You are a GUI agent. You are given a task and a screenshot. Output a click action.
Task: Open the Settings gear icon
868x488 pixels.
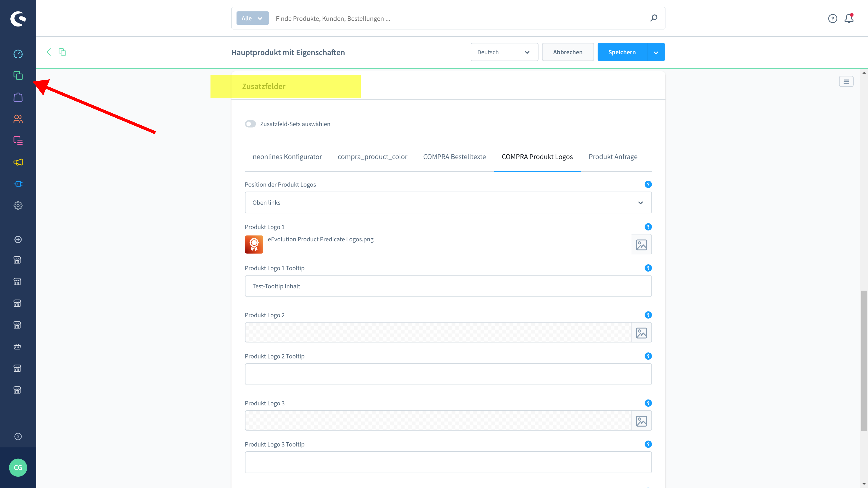tap(18, 205)
